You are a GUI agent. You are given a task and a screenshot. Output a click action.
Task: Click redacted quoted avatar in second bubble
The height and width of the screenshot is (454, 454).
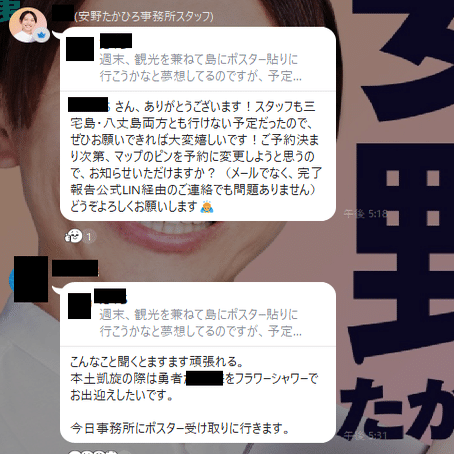pos(80,306)
